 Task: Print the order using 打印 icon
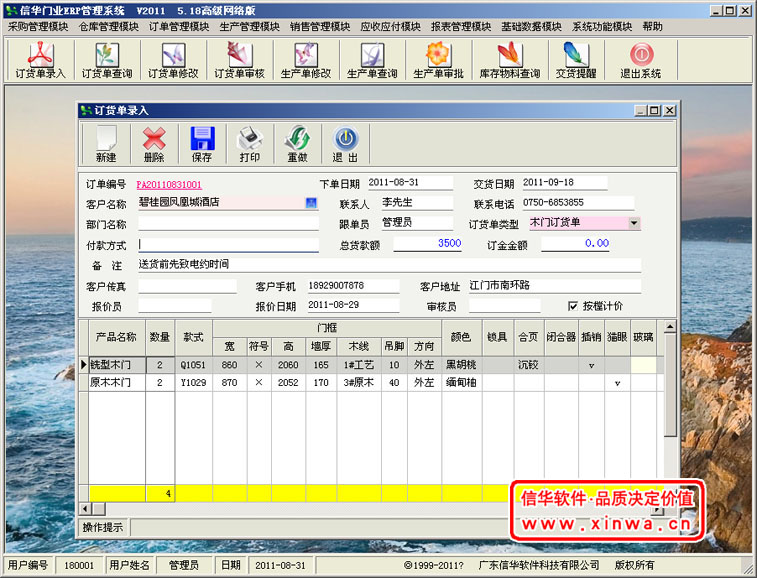pos(250,143)
